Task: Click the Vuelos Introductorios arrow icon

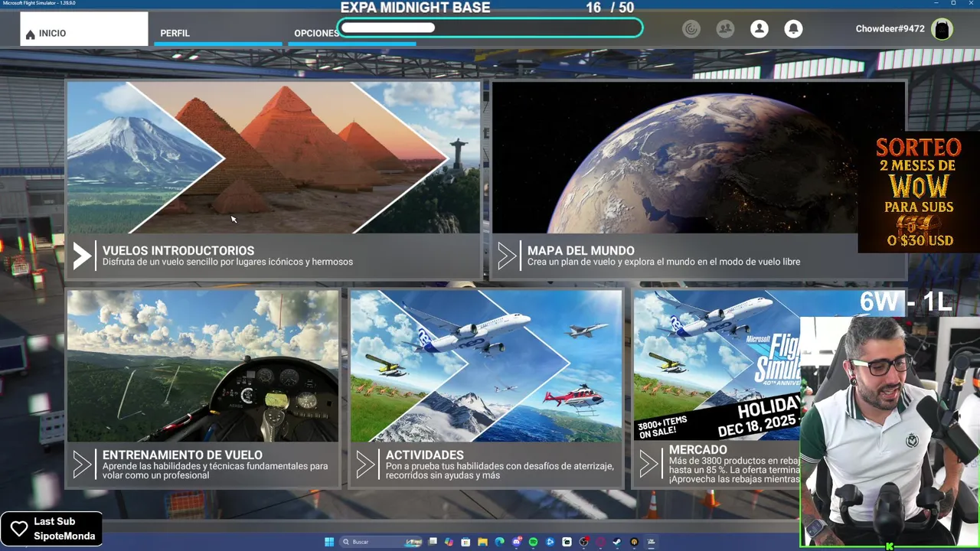Action: (82, 256)
